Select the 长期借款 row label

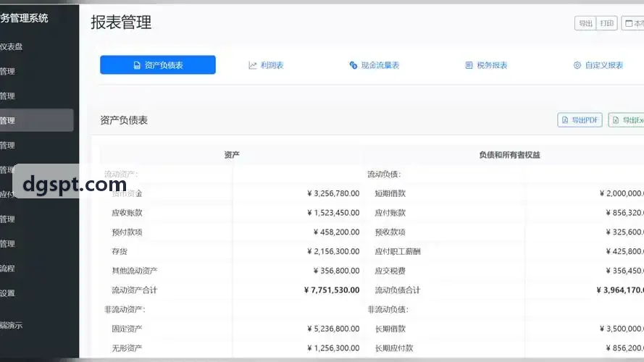click(390, 329)
